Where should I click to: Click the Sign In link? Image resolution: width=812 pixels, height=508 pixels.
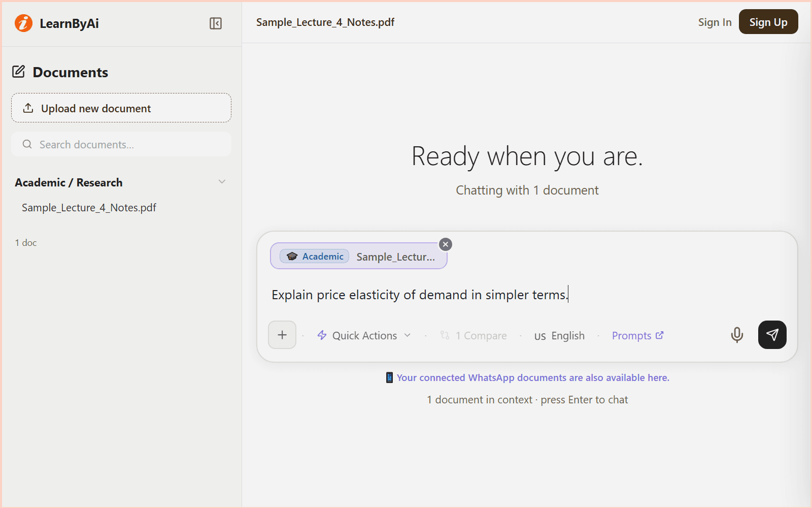pos(715,22)
